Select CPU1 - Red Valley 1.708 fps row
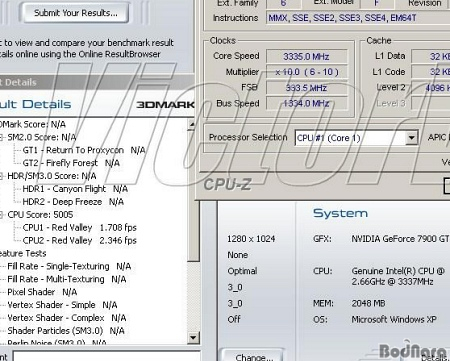 [x=79, y=228]
